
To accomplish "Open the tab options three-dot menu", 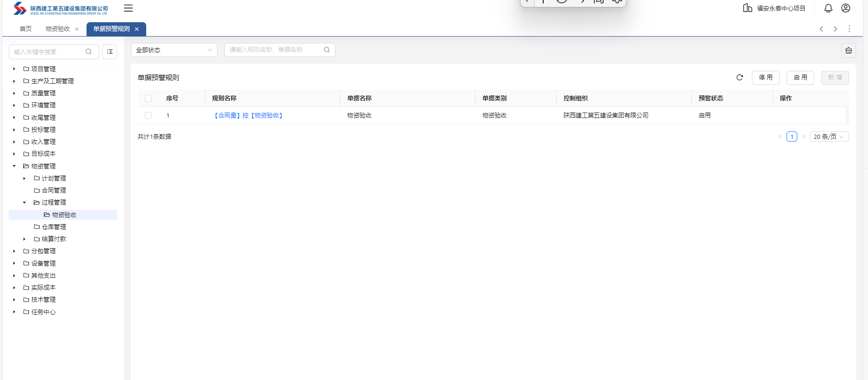I will click(849, 29).
